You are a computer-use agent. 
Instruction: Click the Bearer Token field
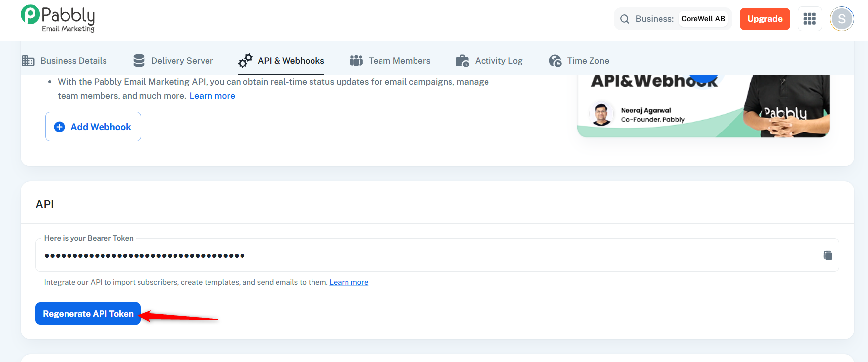(437, 255)
